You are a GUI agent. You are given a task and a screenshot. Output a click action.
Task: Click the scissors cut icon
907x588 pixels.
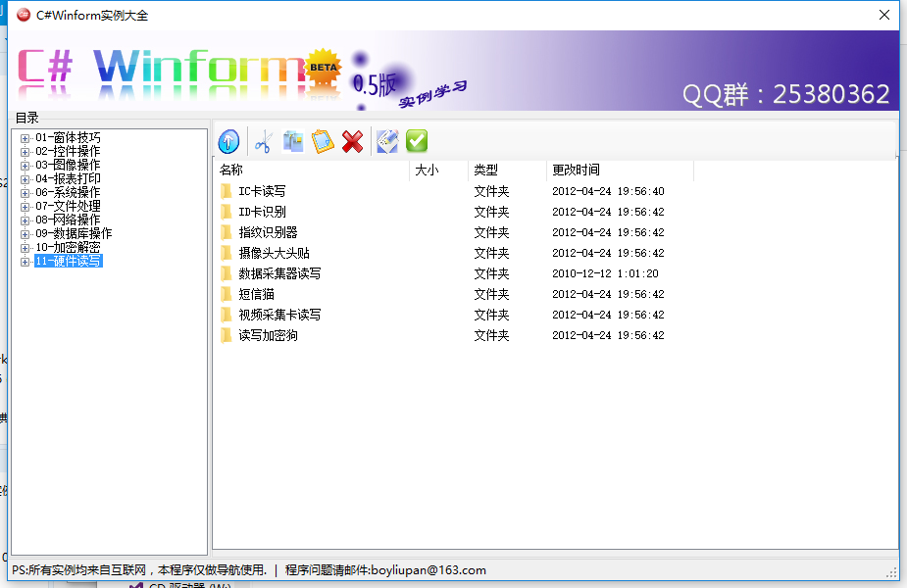(x=263, y=141)
